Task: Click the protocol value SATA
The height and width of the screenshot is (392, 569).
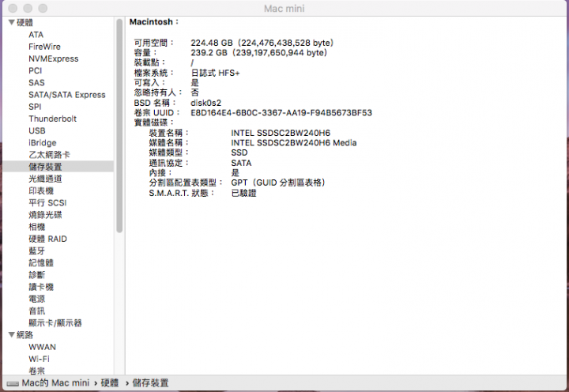Action: pos(241,163)
